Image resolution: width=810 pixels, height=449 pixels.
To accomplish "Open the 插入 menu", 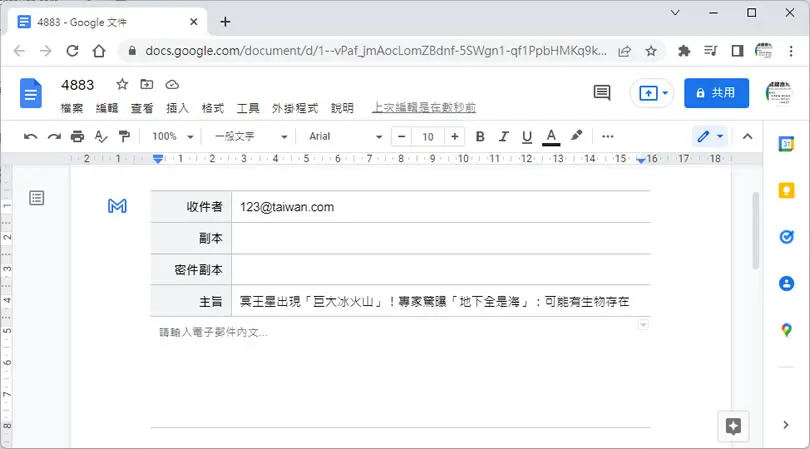I will 177,108.
